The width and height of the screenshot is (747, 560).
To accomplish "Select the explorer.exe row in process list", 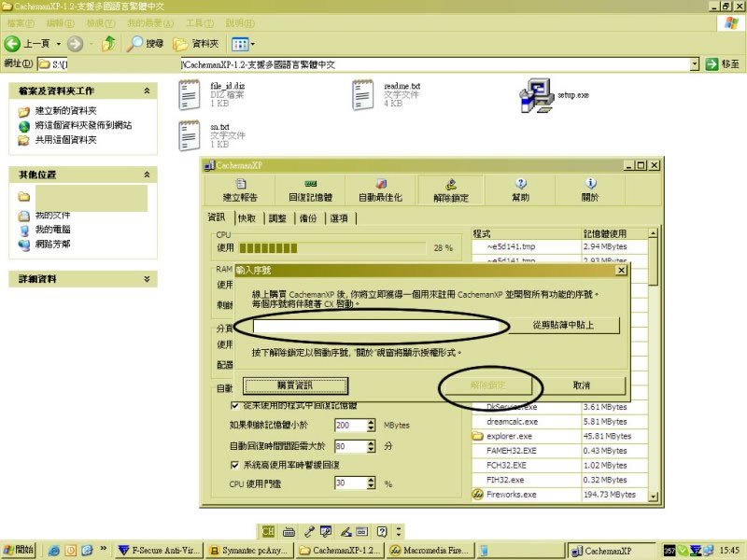I will pyautogui.click(x=559, y=436).
